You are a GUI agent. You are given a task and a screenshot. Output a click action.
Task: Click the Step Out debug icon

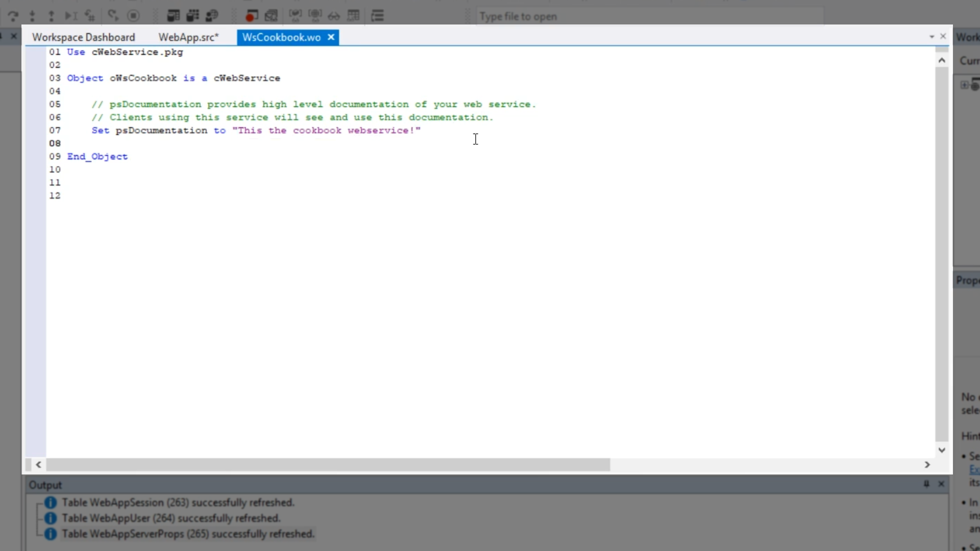[x=51, y=16]
